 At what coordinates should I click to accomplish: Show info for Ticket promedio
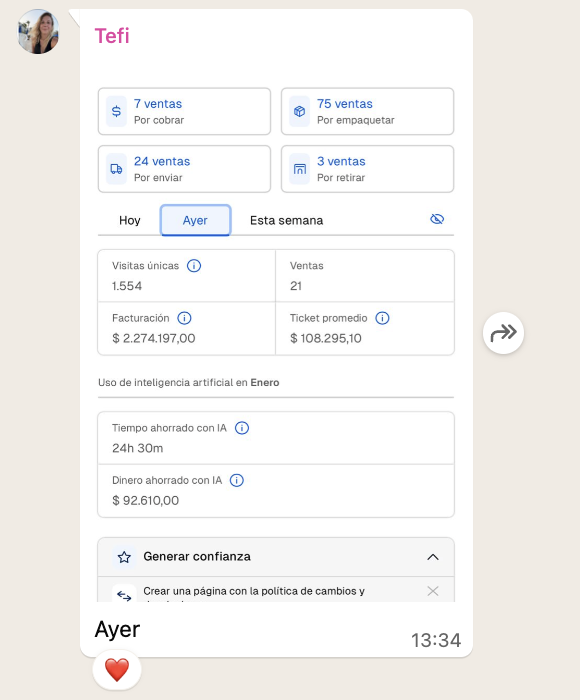(x=382, y=318)
